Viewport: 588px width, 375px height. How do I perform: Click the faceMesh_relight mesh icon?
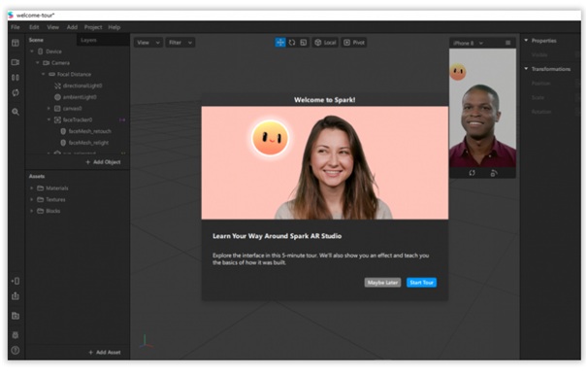[63, 143]
